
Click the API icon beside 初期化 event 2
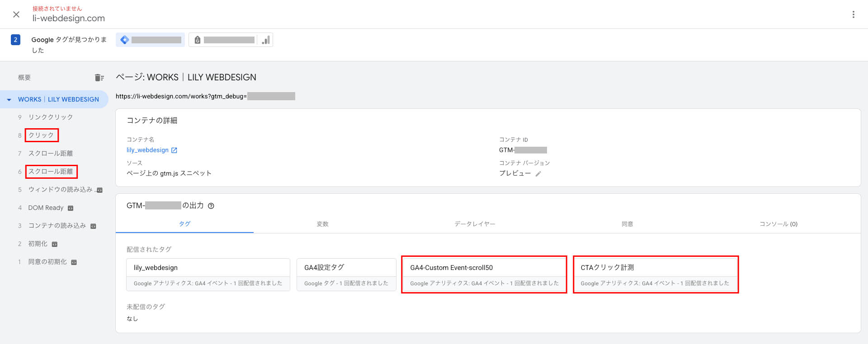click(54, 244)
